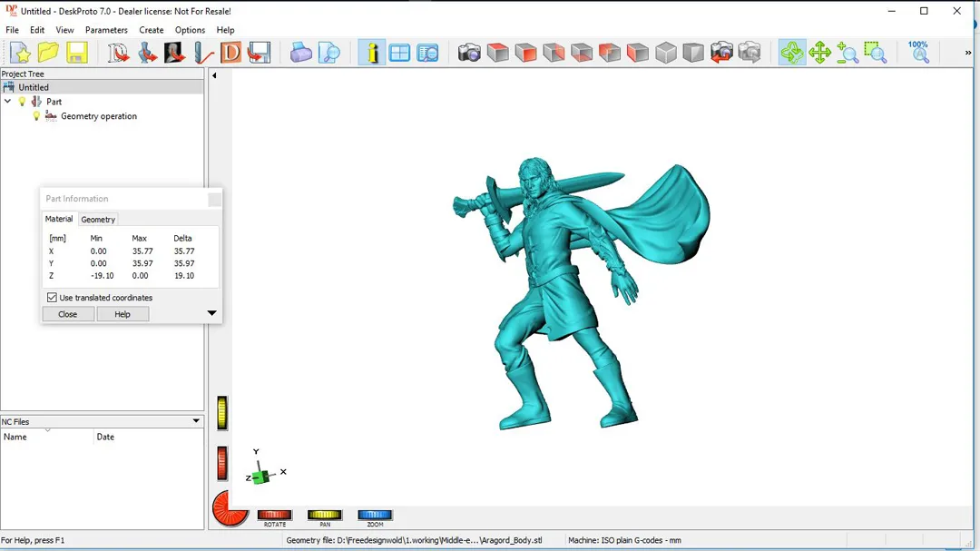Save the project with the yellow floppy icon
The height and width of the screenshot is (551, 980).
point(76,53)
